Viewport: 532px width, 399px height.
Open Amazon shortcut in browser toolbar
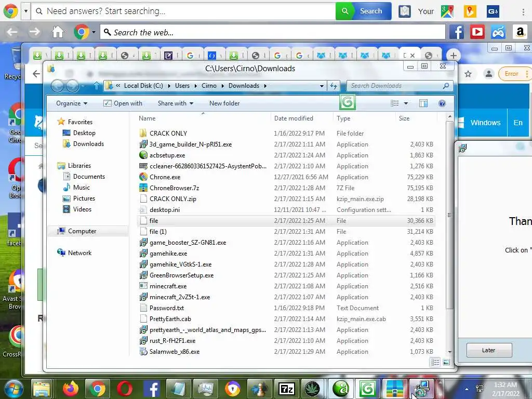pos(520,32)
